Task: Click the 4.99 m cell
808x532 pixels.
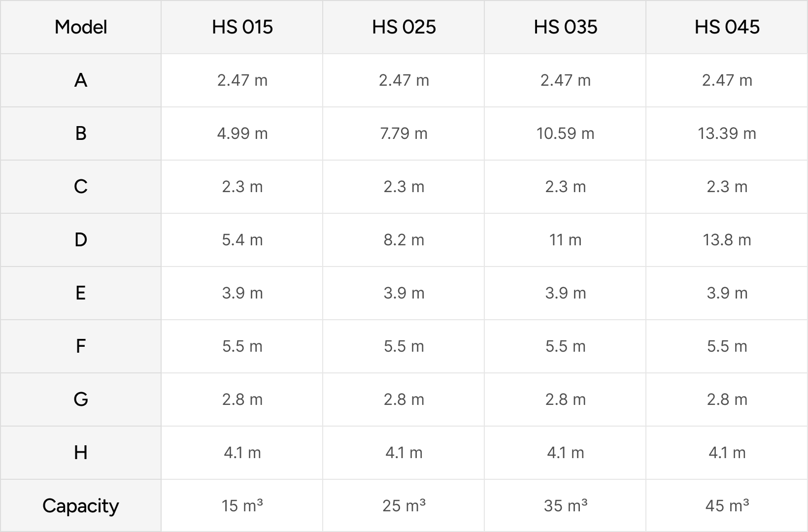Action: (242, 133)
